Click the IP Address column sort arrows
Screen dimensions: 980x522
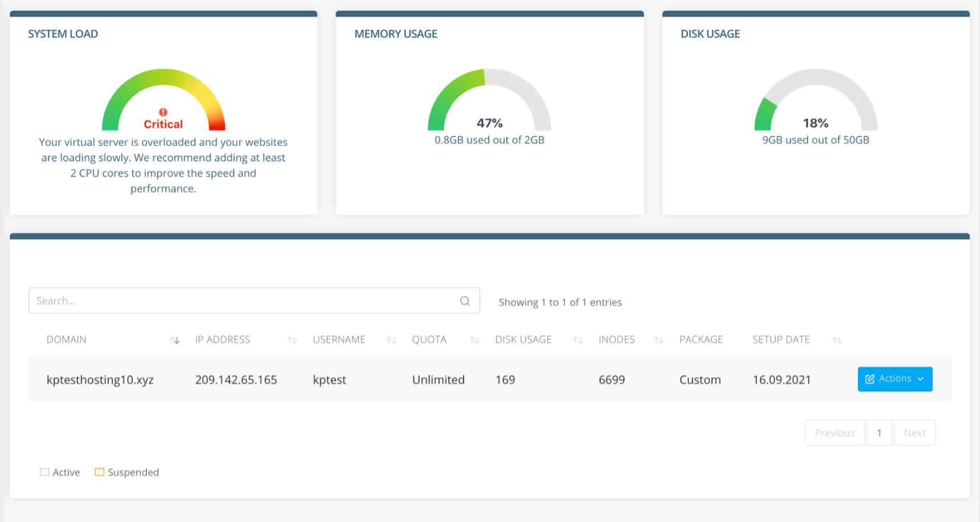click(292, 340)
